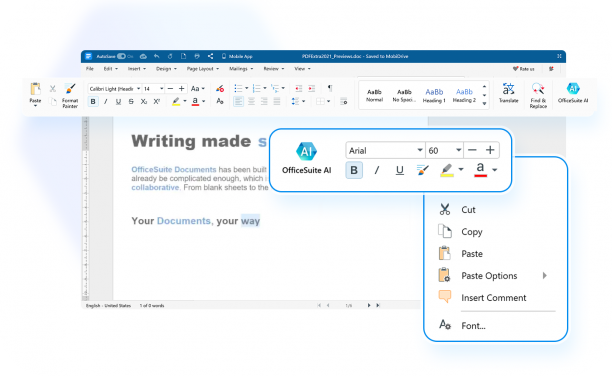
Task: Open the Insert menu
Action: tap(137, 69)
